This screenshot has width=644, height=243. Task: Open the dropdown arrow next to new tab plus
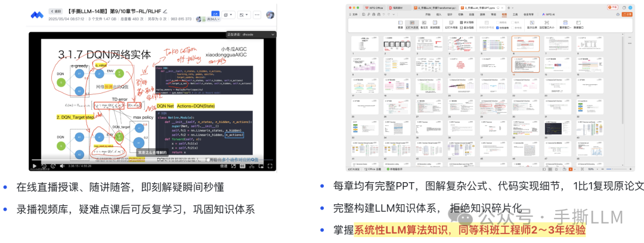(x=513, y=8)
